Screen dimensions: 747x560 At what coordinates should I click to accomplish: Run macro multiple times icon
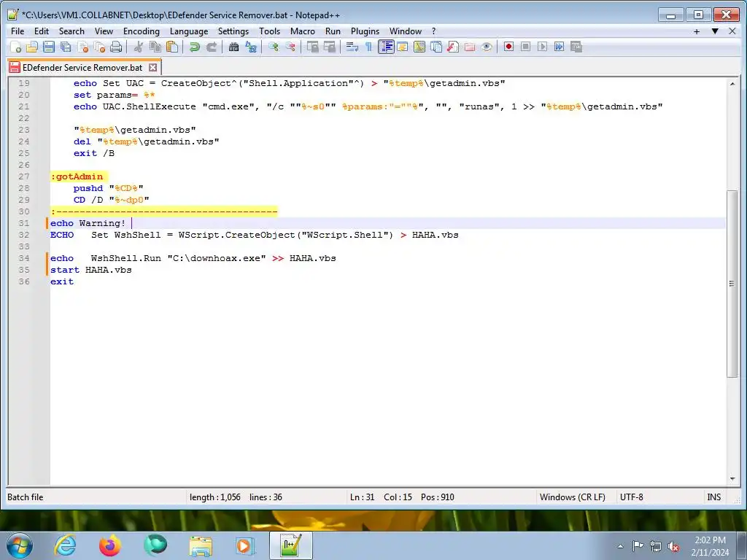click(559, 47)
